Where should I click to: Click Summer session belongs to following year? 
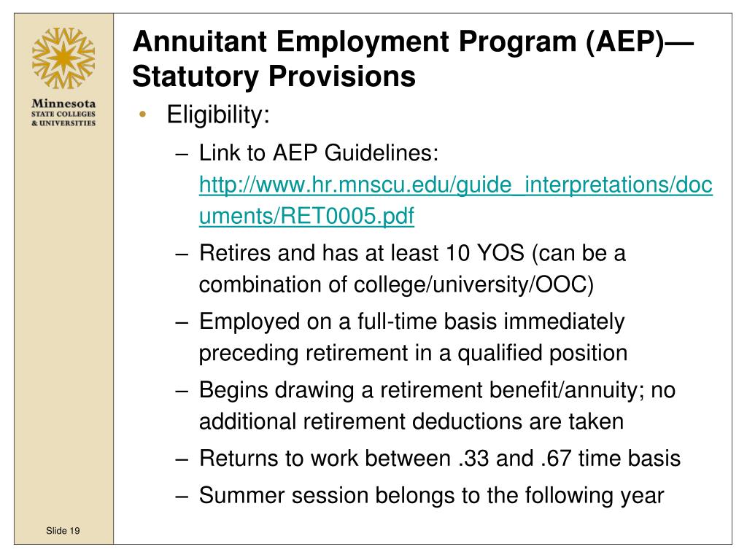pos(431,495)
